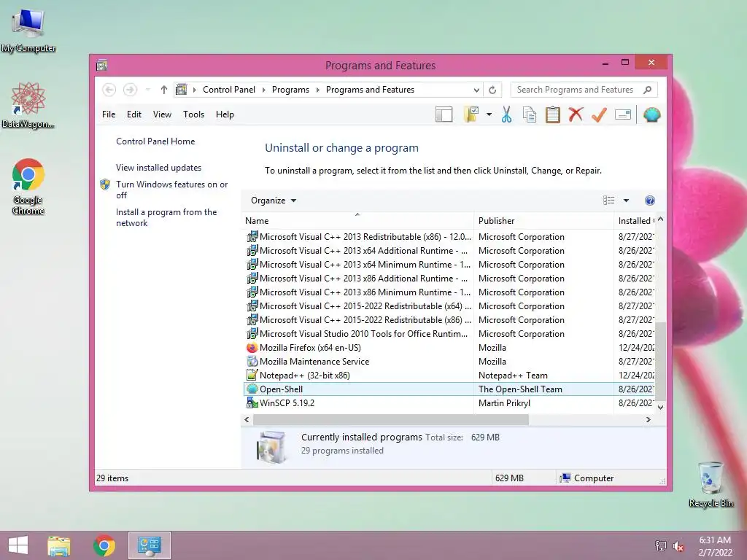The height and width of the screenshot is (560, 747).
Task: Sort by the Publisher column header
Action: pyautogui.click(x=543, y=220)
